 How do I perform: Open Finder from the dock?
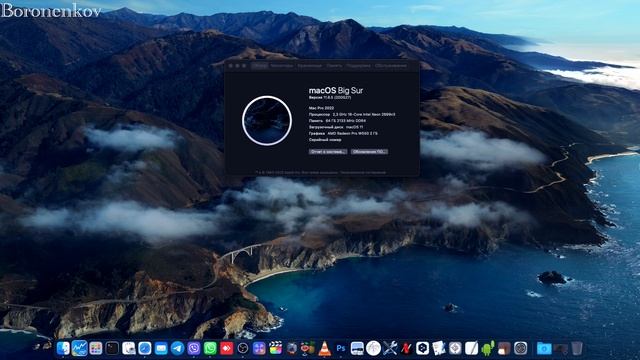(x=63, y=348)
